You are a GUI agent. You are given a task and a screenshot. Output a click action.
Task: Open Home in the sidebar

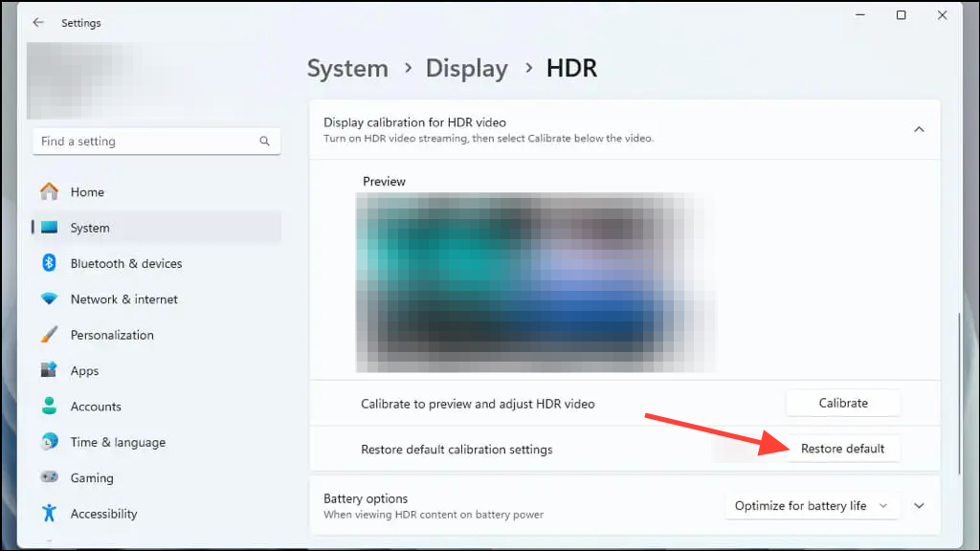[x=89, y=191]
